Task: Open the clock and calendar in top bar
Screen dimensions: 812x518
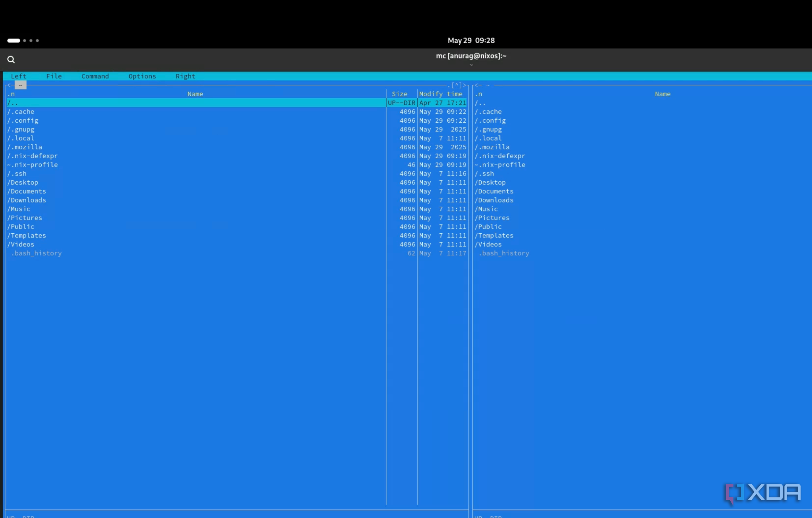Action: [471, 40]
